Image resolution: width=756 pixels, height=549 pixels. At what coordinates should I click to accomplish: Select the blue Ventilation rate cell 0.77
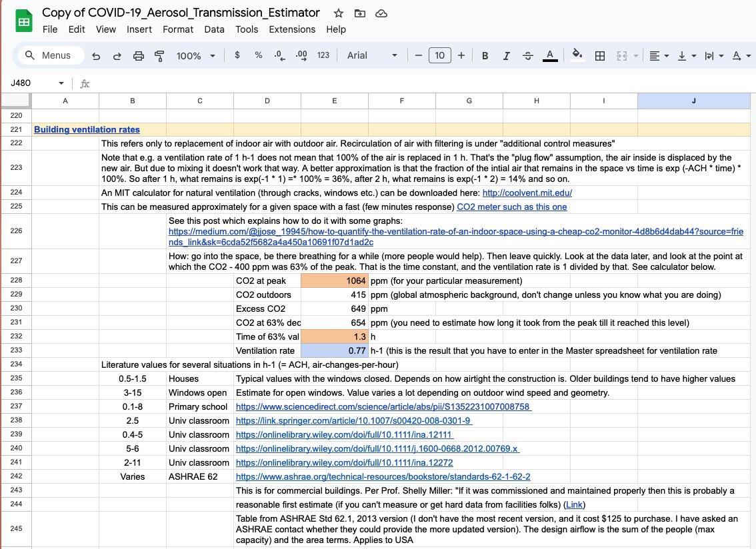click(x=335, y=351)
